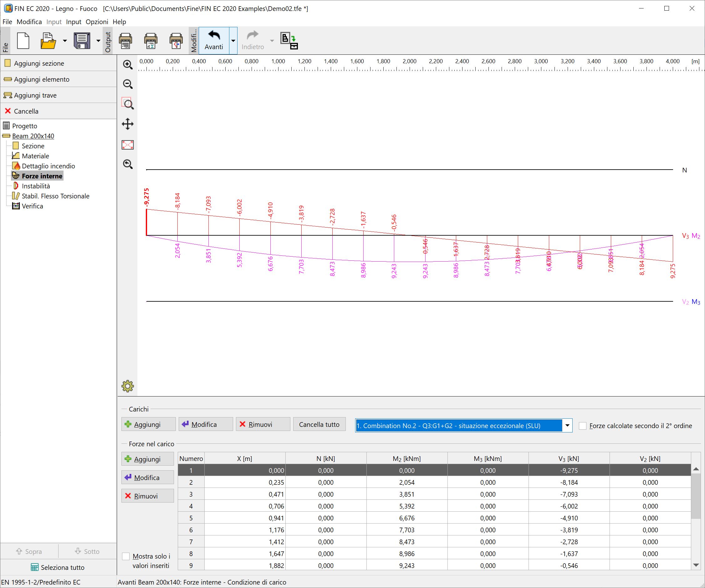
Task: Check Mostra solo i valori inseriti
Action: tap(126, 556)
